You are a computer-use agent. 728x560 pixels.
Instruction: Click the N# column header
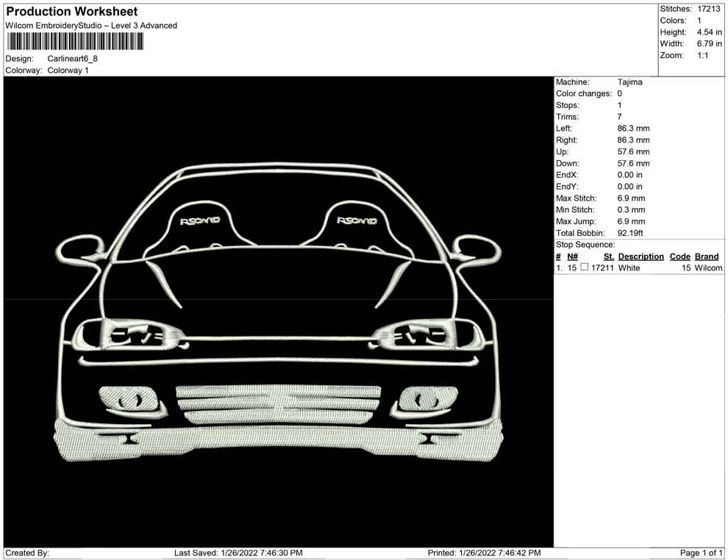573,256
